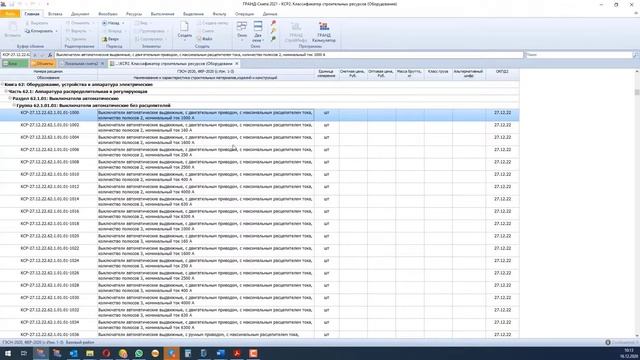Switch to the Выполнение ribbon tab
The height and width of the screenshot is (360, 640).
pyautogui.click(x=162, y=14)
